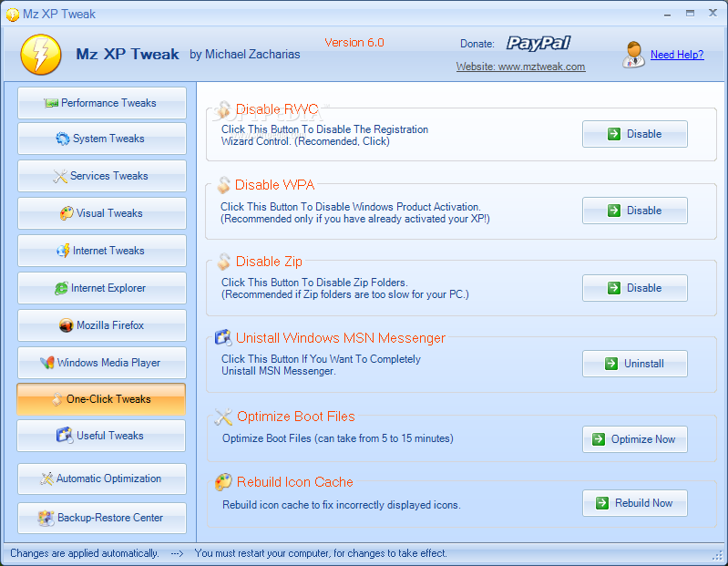Click 'by Michael Zacharias' text

click(245, 55)
